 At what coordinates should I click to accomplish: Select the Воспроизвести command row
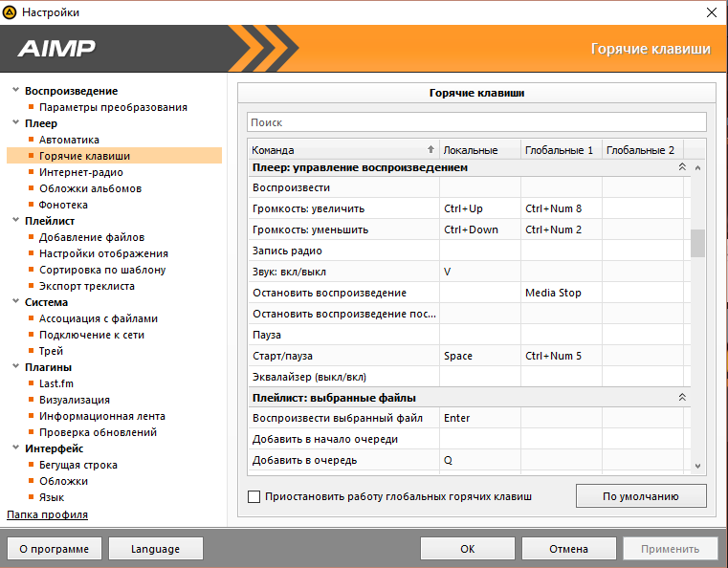[469, 187]
